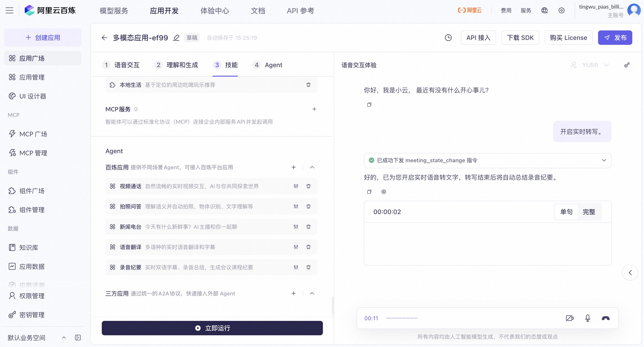Go back using the left arrow icon
The height and width of the screenshot is (347, 644).
tap(104, 38)
